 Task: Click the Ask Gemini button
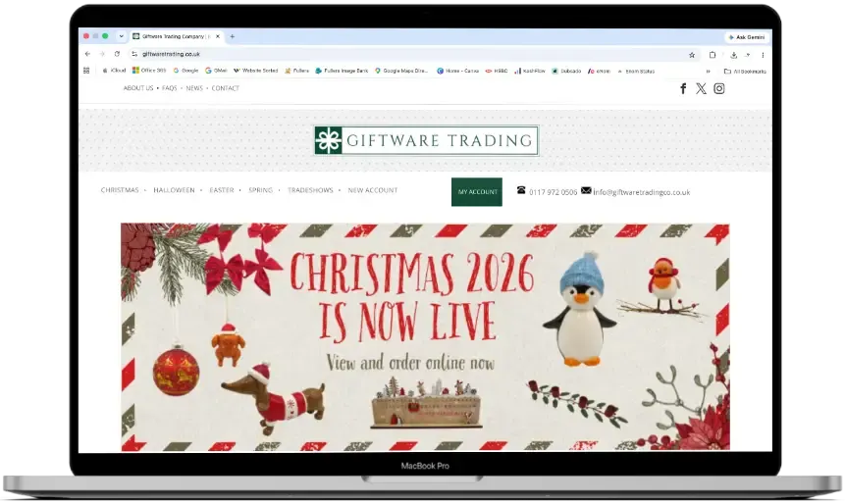pos(747,37)
